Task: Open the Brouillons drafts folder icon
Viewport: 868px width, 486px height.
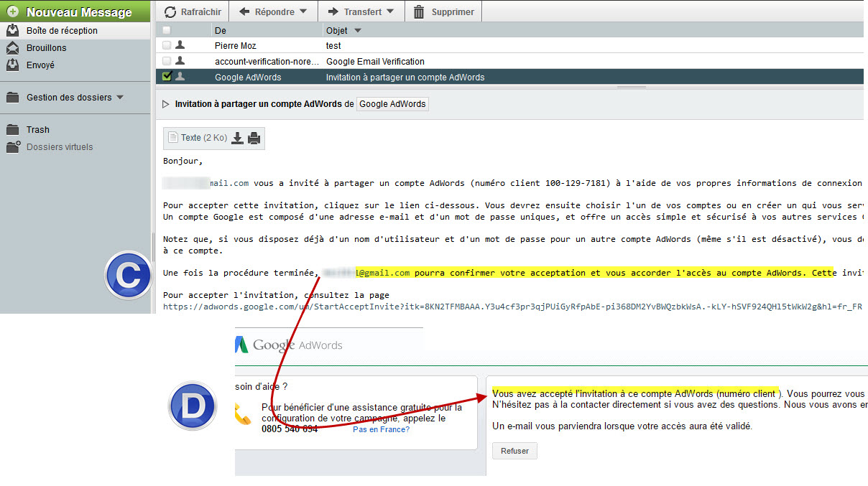Action: (x=12, y=48)
